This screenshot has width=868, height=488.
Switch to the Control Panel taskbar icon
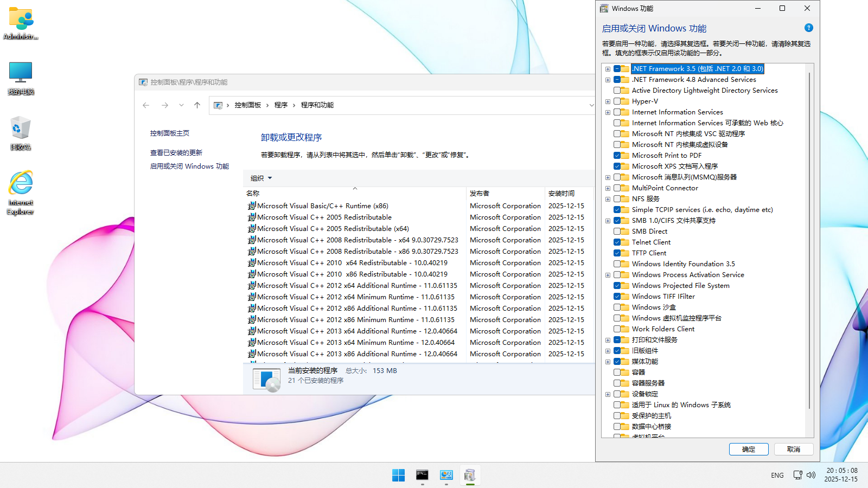point(446,476)
